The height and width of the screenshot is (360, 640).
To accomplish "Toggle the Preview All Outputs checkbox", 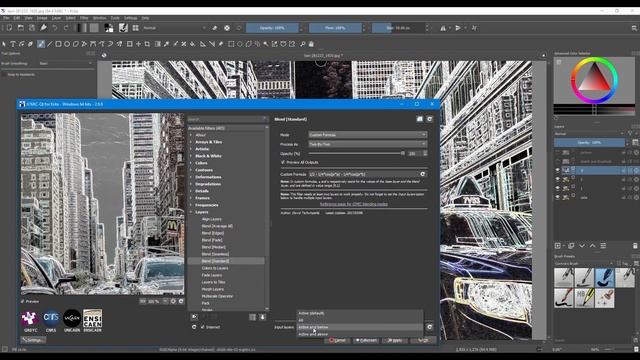I will tap(283, 162).
